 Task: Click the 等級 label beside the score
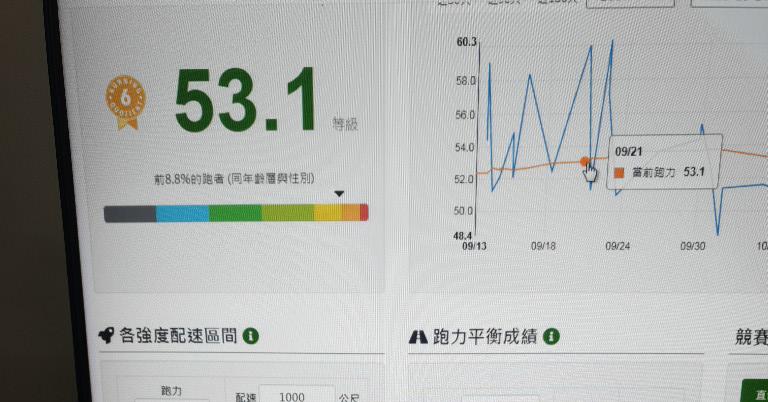[x=345, y=124]
